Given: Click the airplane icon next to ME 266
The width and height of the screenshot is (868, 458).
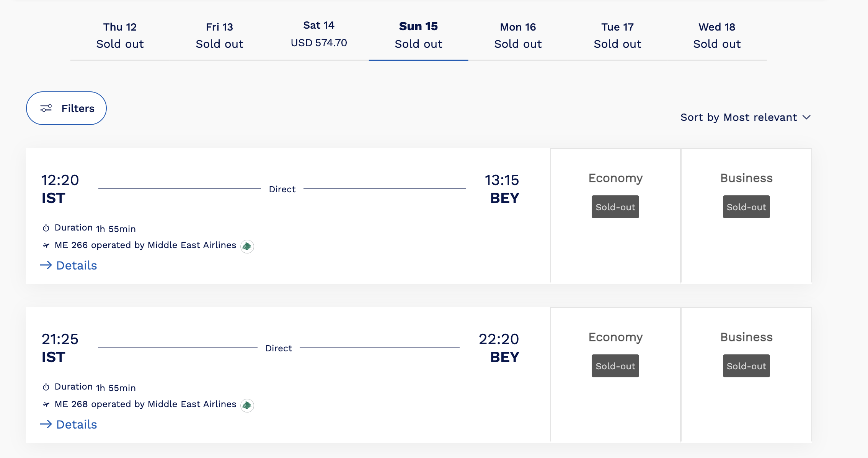Looking at the screenshot, I should coord(46,245).
